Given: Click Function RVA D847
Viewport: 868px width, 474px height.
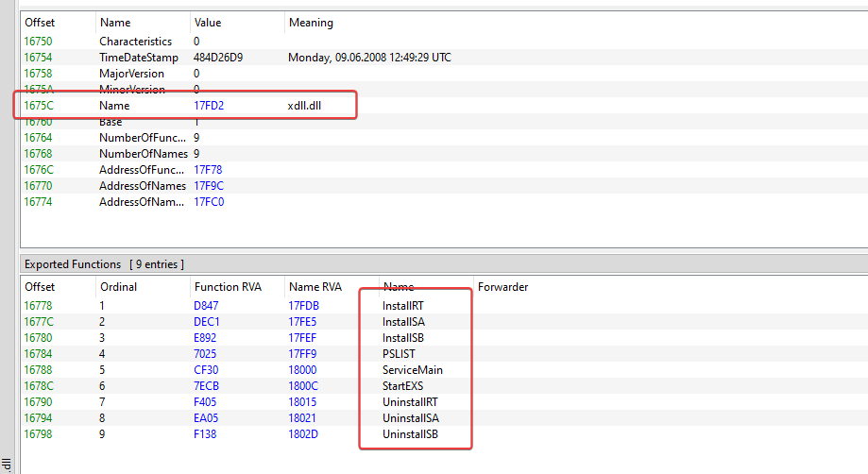Looking at the screenshot, I should tap(206, 306).
